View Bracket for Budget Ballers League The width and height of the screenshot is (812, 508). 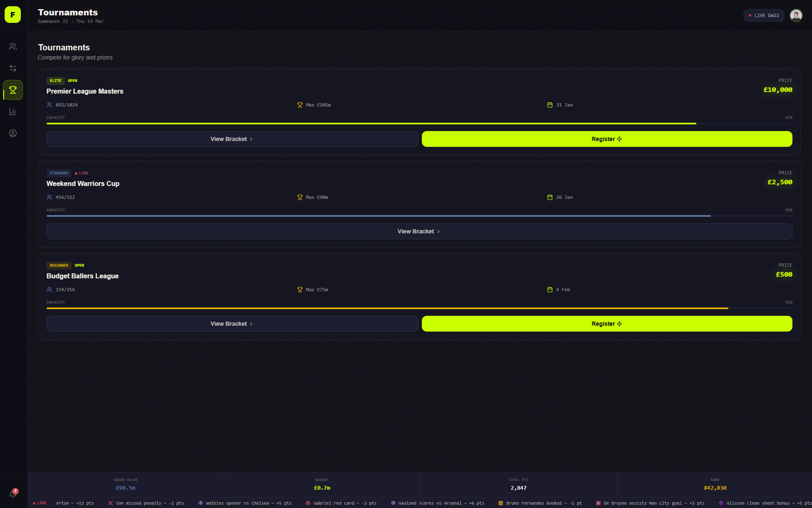click(x=232, y=324)
